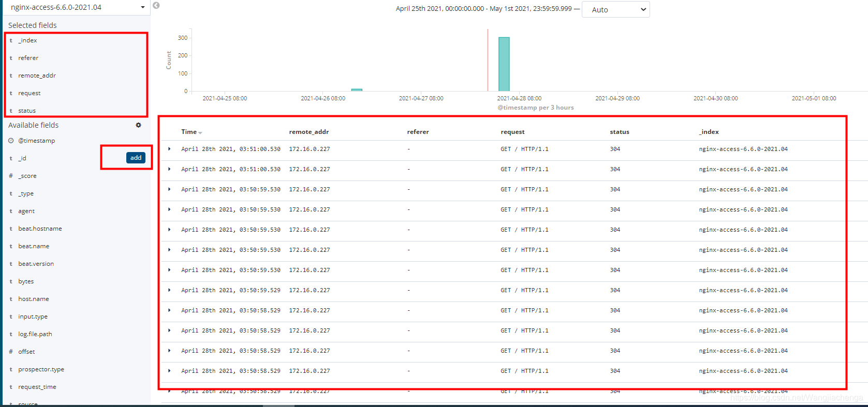Collapse the field sidebar with the arrow icon
This screenshot has width=868, height=407.
[156, 5]
